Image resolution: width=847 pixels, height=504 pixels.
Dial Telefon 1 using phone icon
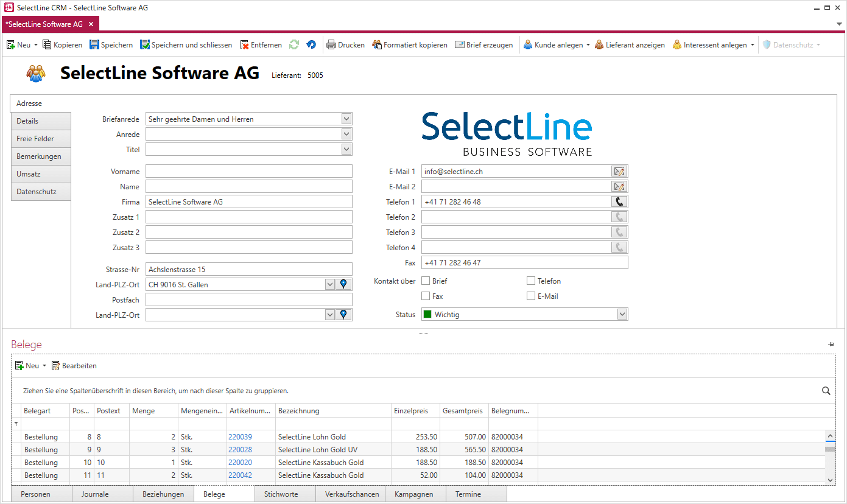pyautogui.click(x=619, y=202)
